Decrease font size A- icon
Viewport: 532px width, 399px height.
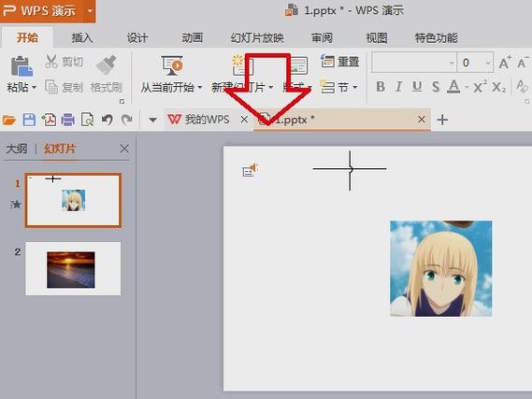pos(524,63)
